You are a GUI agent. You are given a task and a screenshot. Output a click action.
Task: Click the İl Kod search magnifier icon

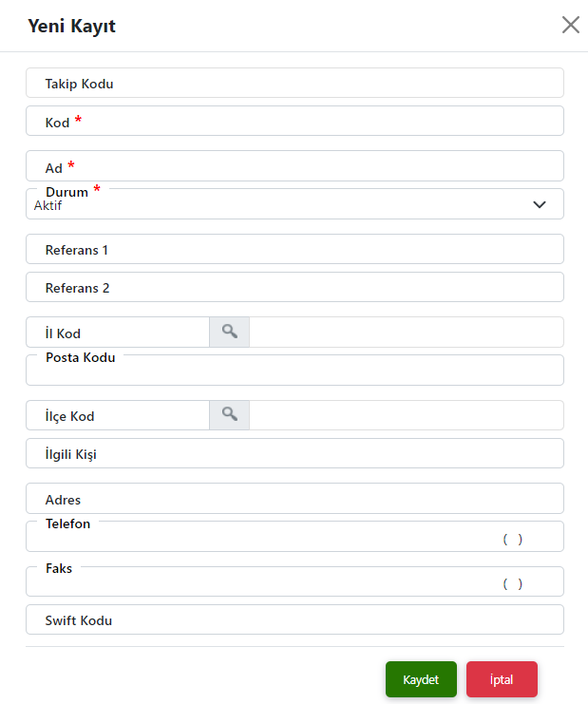pyautogui.click(x=229, y=332)
